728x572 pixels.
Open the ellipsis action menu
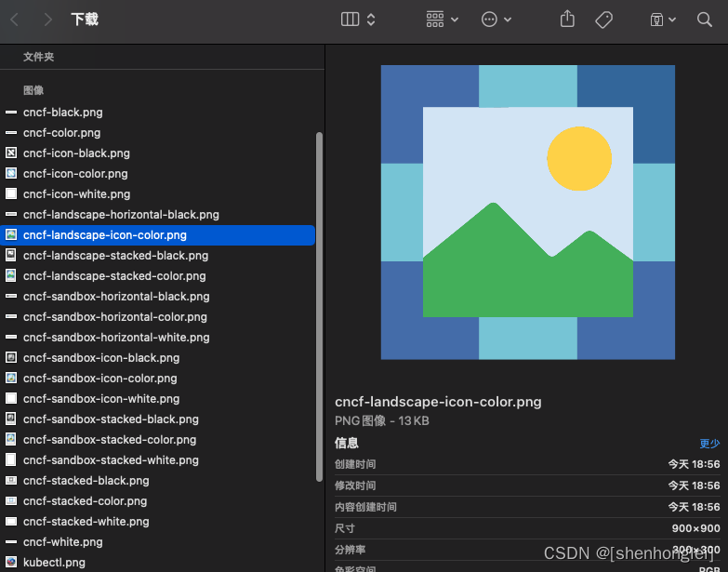(x=489, y=20)
